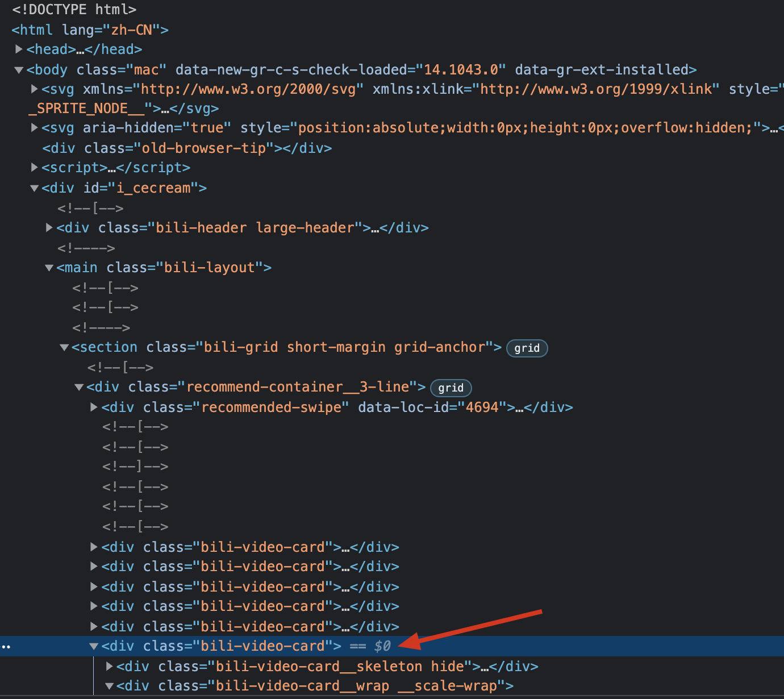
Task: Collapse the bili-video-card__wrap __scale-wrap div
Action: [109, 686]
